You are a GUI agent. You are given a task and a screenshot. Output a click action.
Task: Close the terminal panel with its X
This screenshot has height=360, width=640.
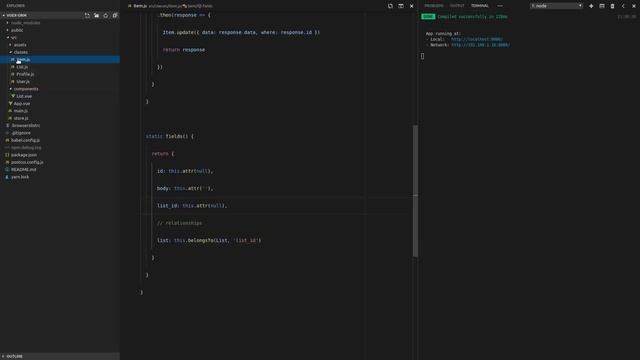633,6
